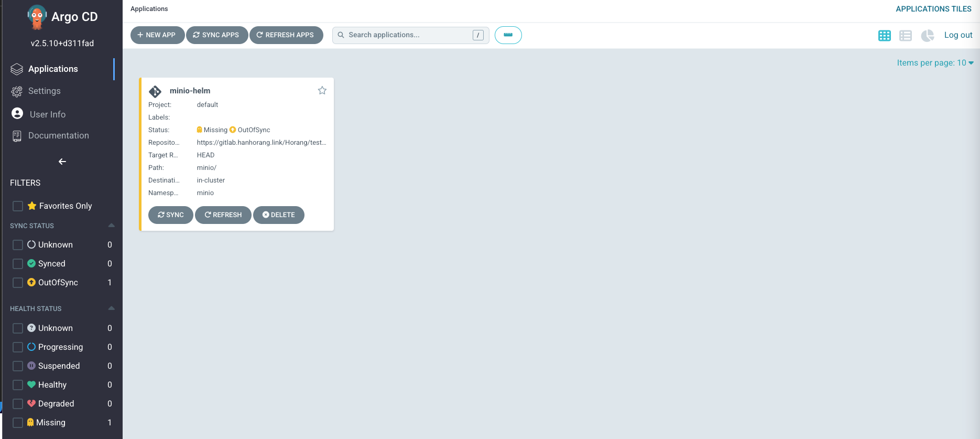Click the Unknown question mark health icon
980x439 pixels.
[x=31, y=328]
